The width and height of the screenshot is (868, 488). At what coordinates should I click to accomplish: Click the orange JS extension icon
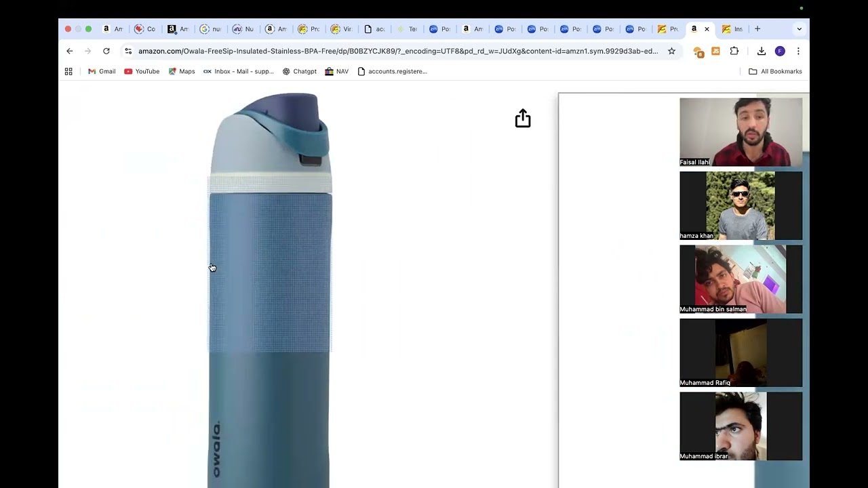click(715, 51)
